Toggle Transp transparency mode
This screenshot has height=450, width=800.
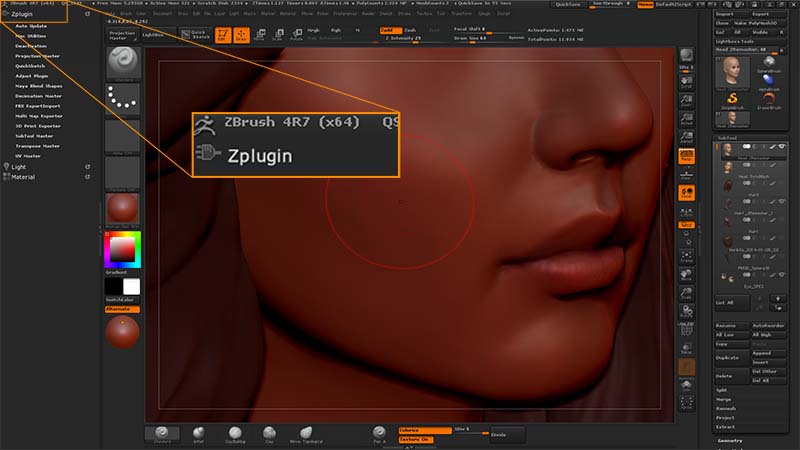(686, 348)
